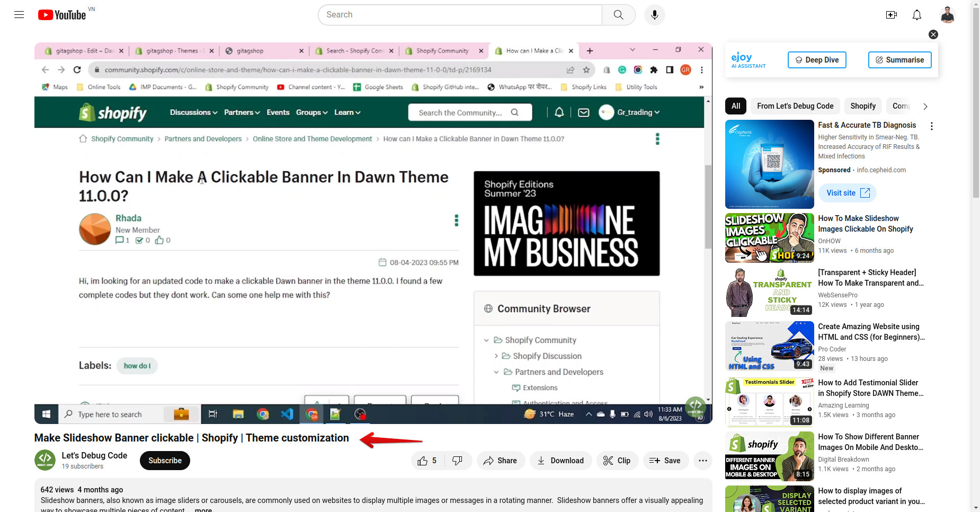This screenshot has width=980, height=512.
Task: Open the sponsored ad's three-dot menu
Action: click(932, 126)
